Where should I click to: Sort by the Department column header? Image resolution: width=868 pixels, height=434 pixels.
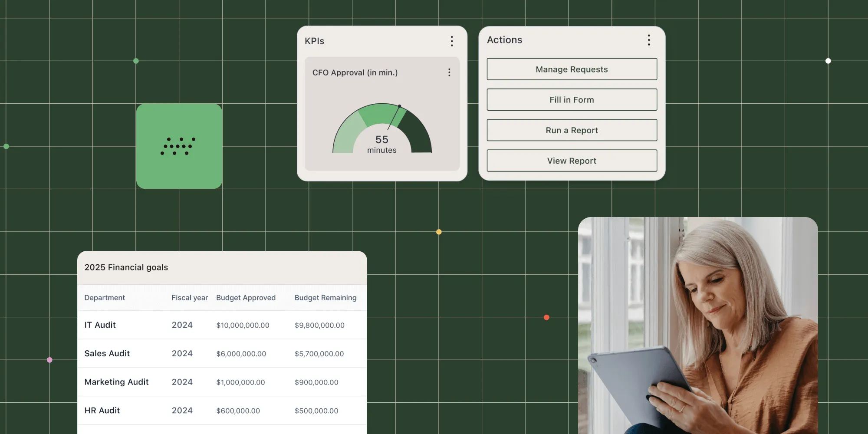coord(104,298)
